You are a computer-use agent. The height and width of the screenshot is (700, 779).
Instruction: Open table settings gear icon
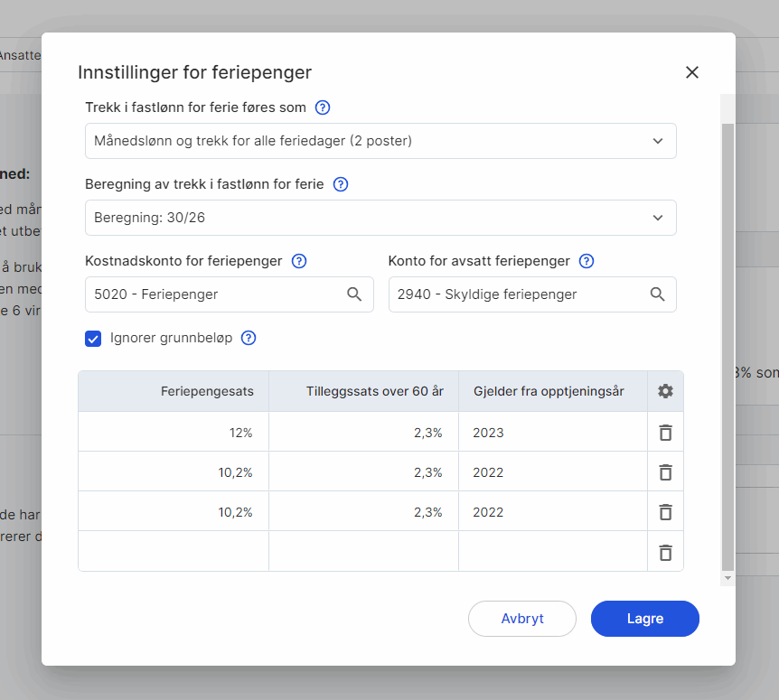665,391
